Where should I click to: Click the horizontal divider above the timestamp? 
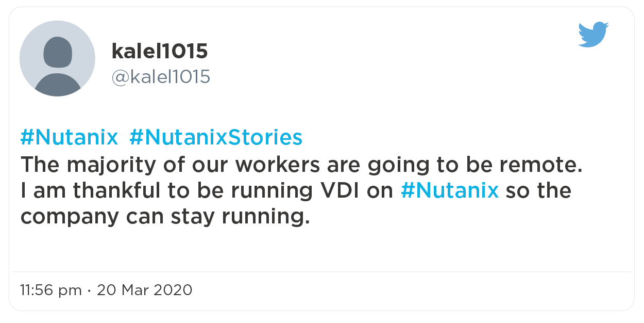click(321, 271)
